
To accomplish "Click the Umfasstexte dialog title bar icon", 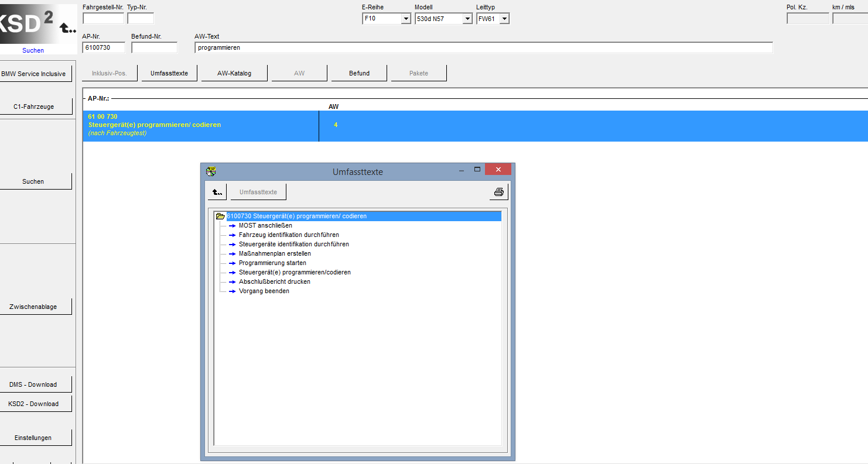I will point(211,171).
